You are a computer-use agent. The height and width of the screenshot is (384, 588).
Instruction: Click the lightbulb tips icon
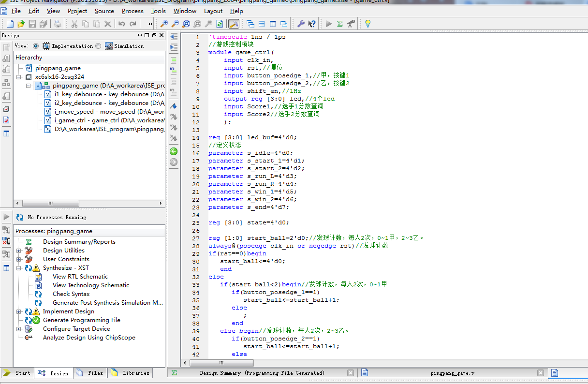click(367, 24)
